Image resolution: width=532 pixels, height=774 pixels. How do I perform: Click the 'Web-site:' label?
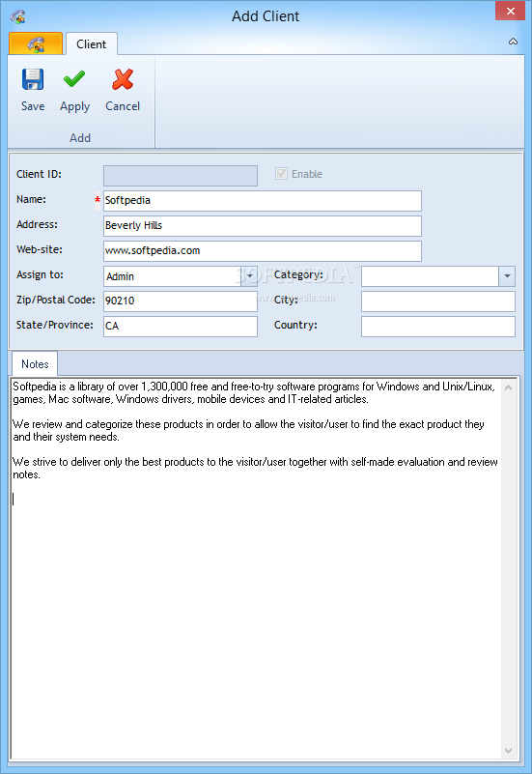(40, 249)
